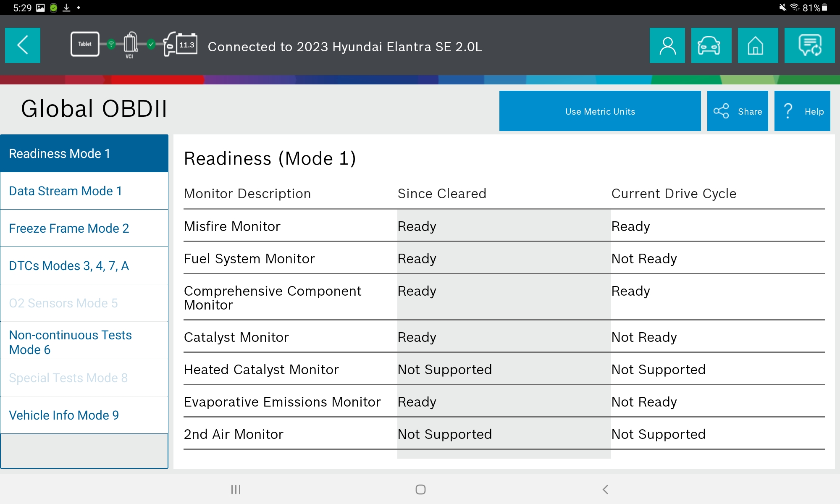Tap the Catalyst Monitor row
This screenshot has height=504, width=840.
pyautogui.click(x=504, y=337)
